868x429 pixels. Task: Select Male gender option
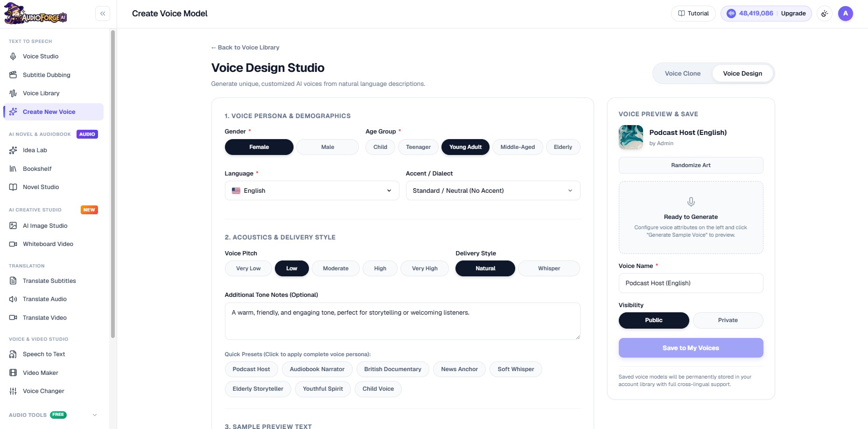coord(328,147)
